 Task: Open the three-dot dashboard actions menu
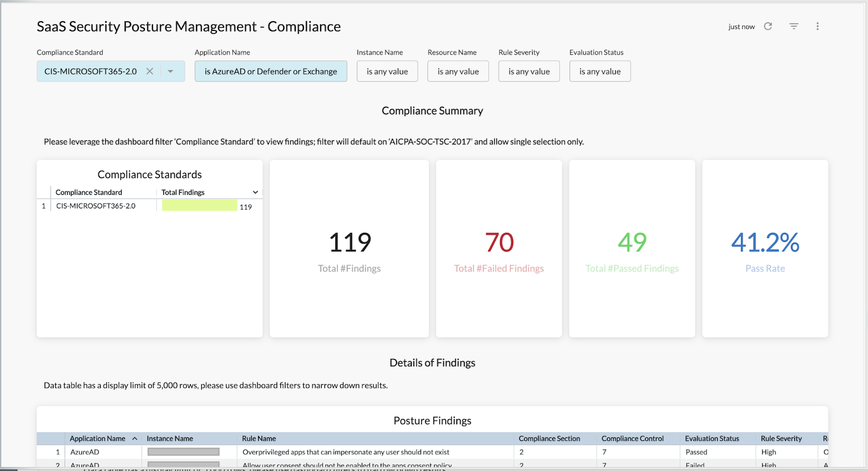[818, 26]
